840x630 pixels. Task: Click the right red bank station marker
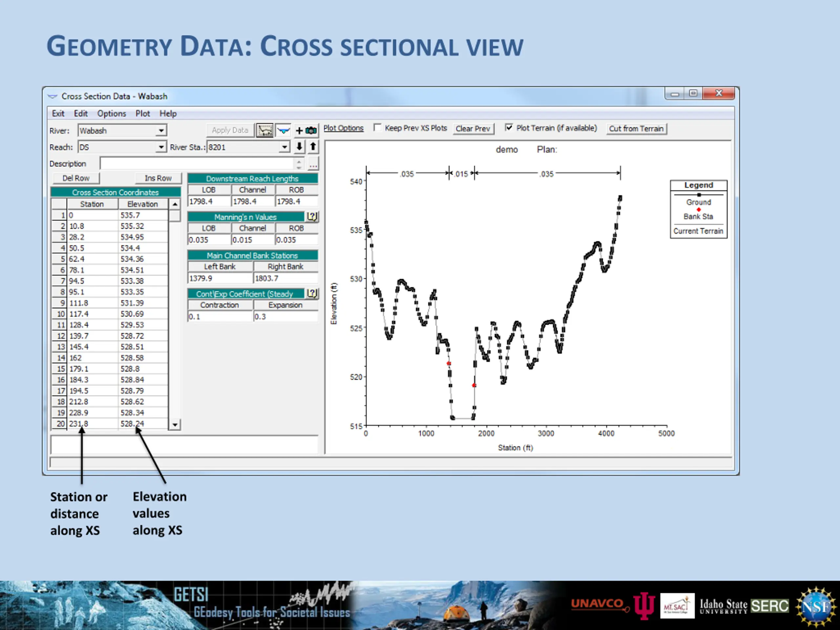point(474,386)
